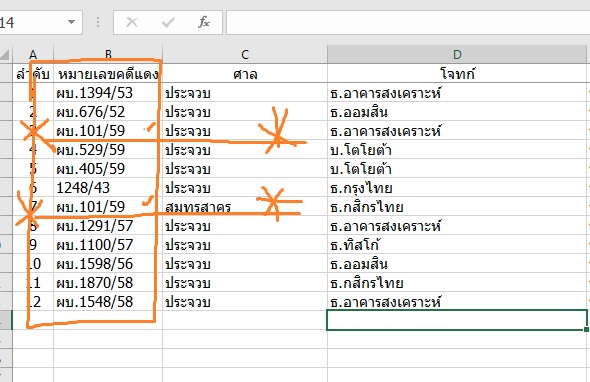Viewport: 590px width, 382px height.
Task: Cancel entry with the X formula button
Action: pos(132,22)
